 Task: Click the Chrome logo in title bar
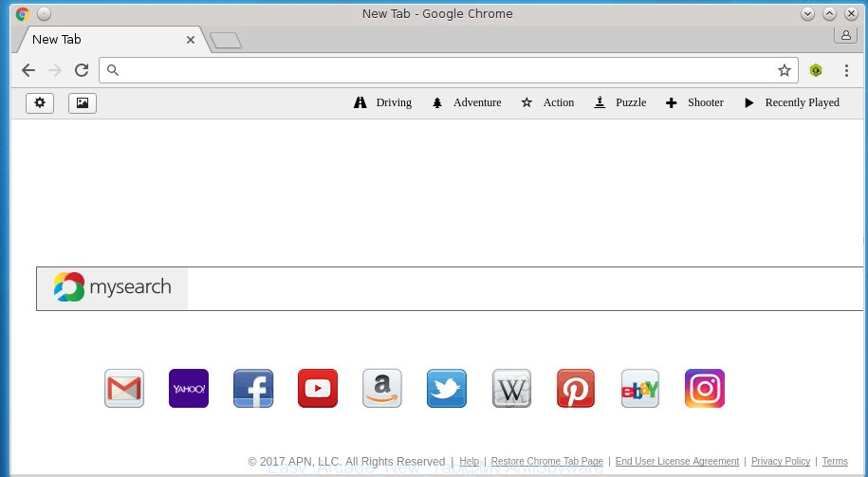(x=23, y=14)
